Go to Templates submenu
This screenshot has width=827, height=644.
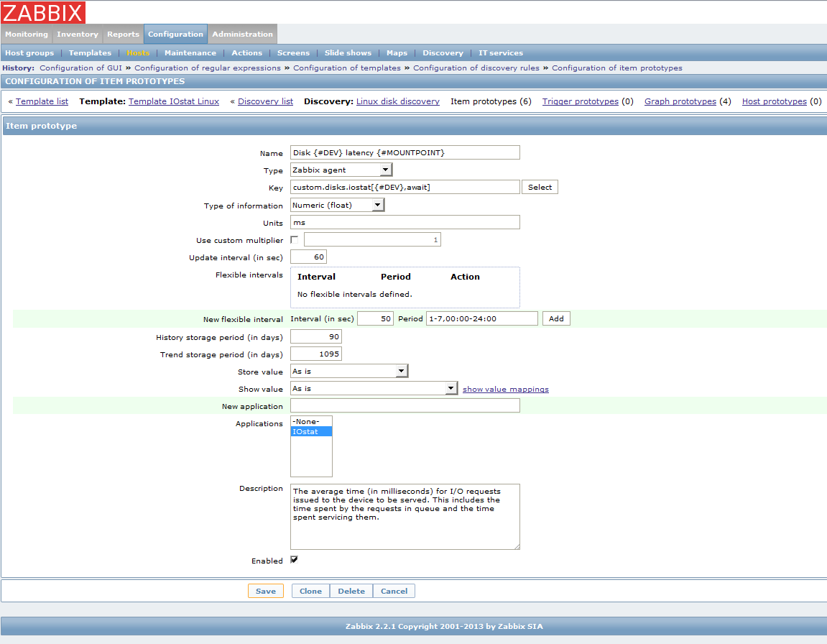point(90,52)
